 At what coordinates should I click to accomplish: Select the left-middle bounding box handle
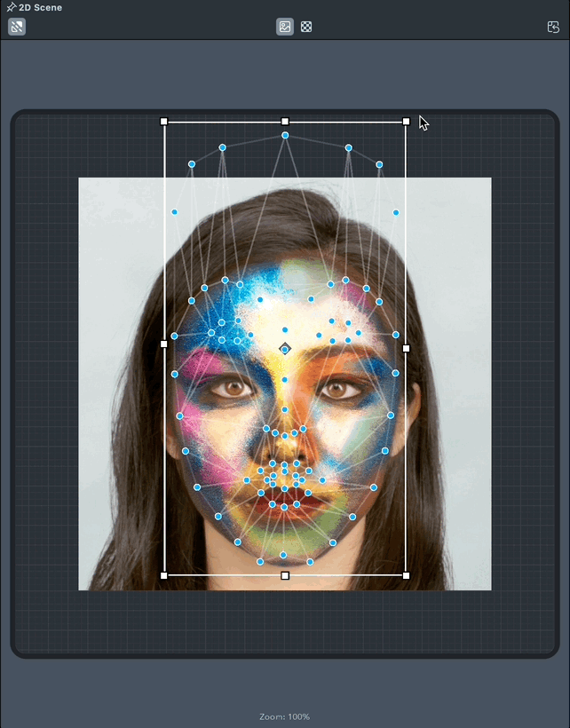(164, 344)
